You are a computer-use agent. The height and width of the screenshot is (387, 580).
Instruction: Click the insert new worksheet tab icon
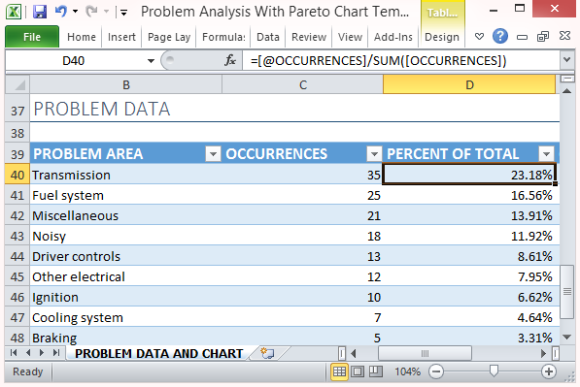click(x=267, y=353)
